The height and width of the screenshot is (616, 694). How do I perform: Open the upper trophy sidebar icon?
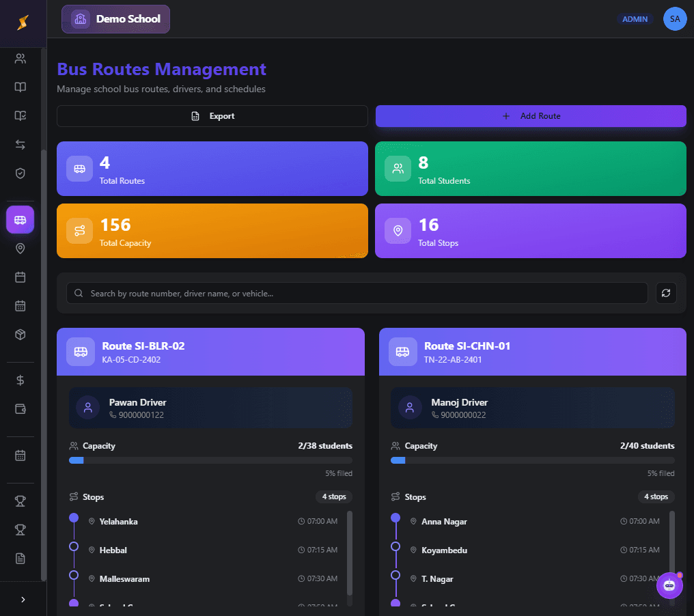point(20,501)
